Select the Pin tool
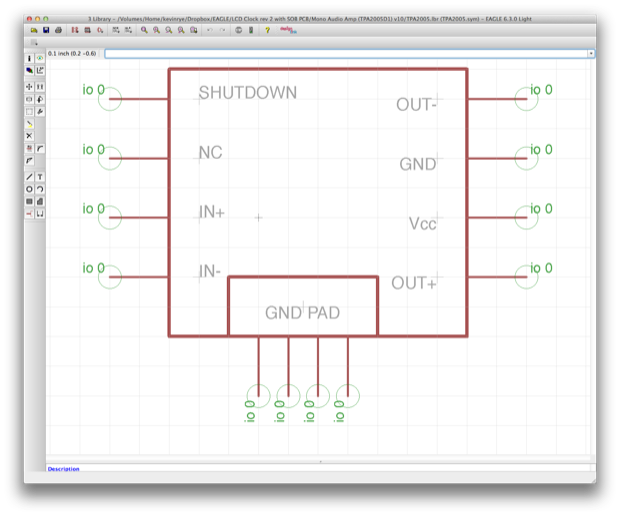Screen dimensions: 620x516 click(x=29, y=214)
